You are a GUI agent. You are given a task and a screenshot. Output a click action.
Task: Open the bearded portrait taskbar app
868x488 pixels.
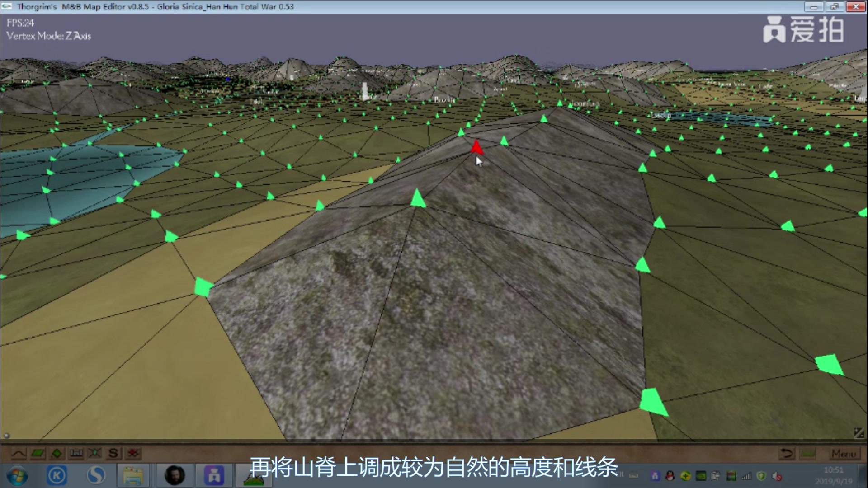click(x=175, y=476)
